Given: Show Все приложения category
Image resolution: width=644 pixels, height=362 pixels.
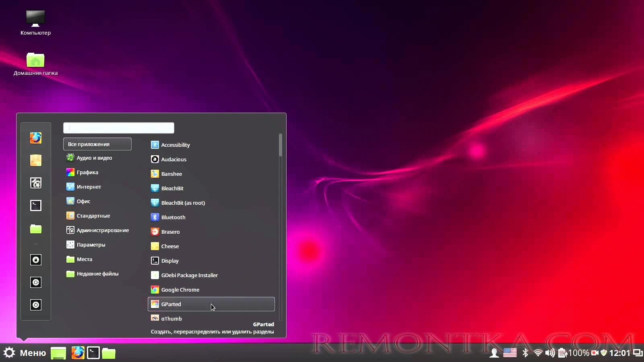Looking at the screenshot, I should click(97, 144).
